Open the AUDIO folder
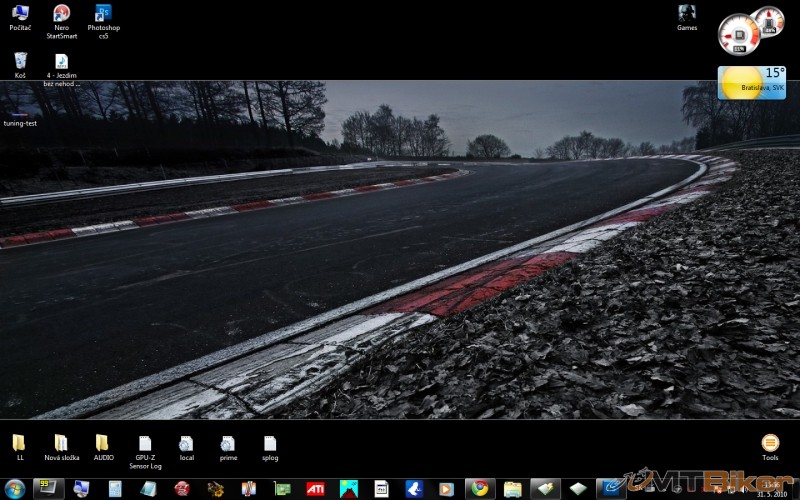The width and height of the screenshot is (800, 500). (x=103, y=443)
